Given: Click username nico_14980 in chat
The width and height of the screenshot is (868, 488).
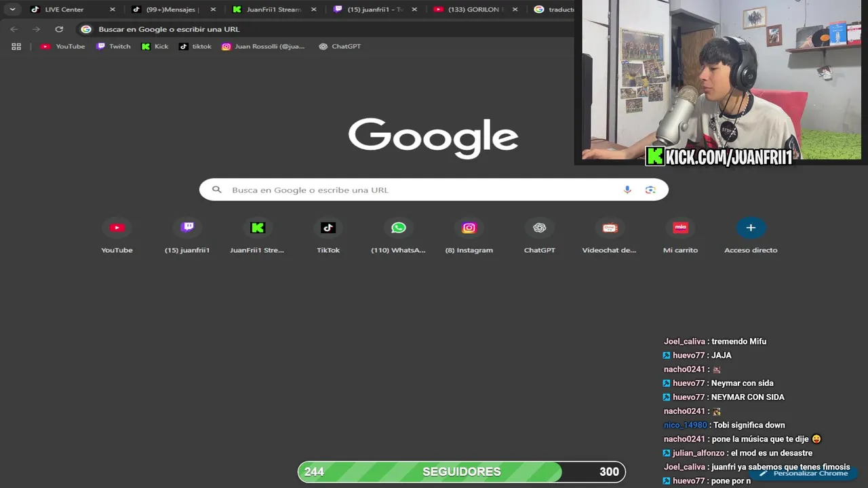Looking at the screenshot, I should pos(686,425).
